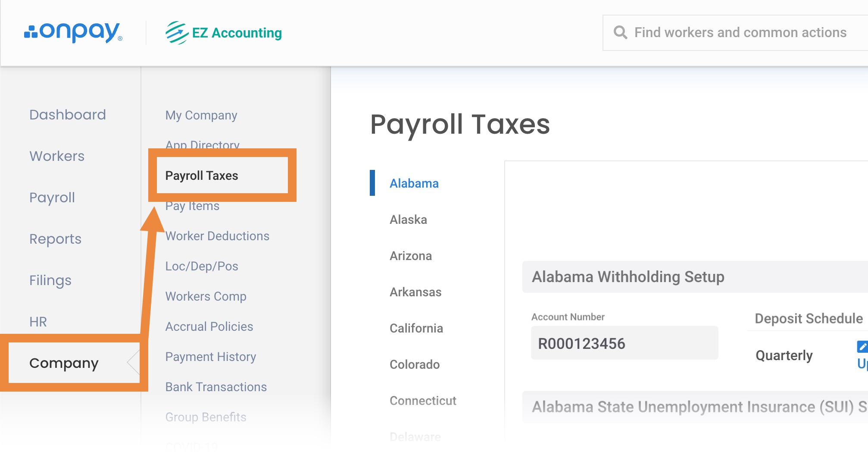Go to the Workers section
Screen dimensions: 868x458
point(57,156)
